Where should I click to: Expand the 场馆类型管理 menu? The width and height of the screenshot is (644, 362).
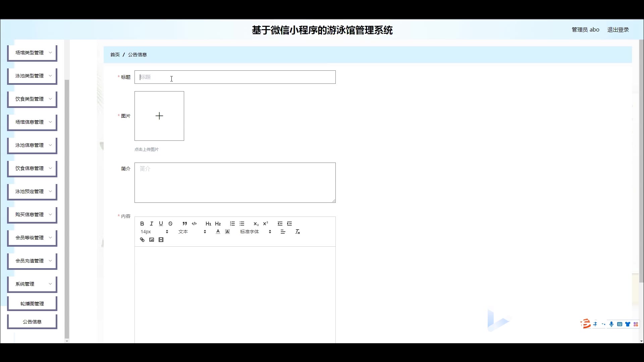tap(32, 53)
